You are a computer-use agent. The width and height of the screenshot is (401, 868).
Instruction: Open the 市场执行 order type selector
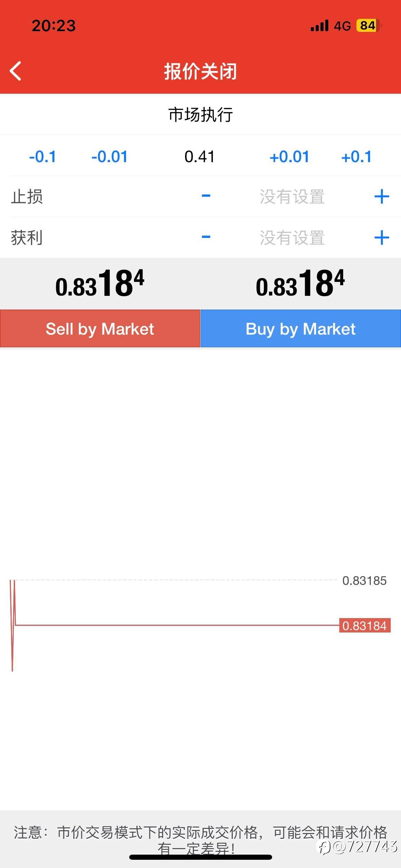(200, 114)
